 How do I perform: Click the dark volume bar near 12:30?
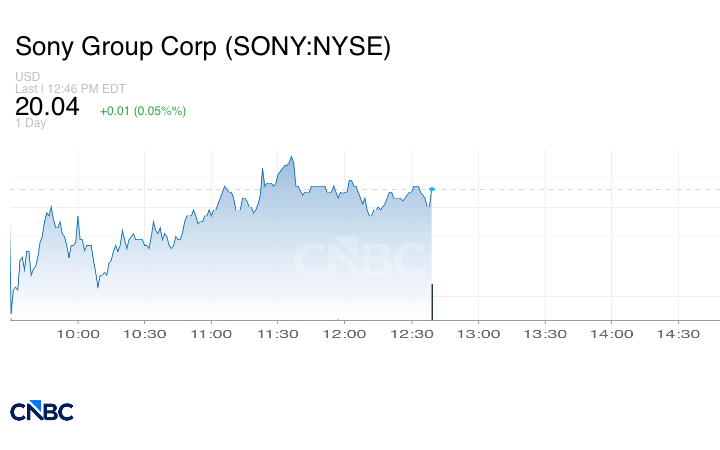[x=432, y=302]
